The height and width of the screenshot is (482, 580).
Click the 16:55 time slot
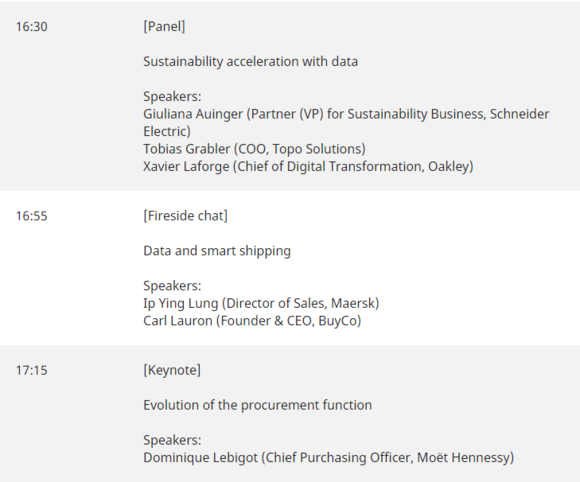pyautogui.click(x=31, y=216)
